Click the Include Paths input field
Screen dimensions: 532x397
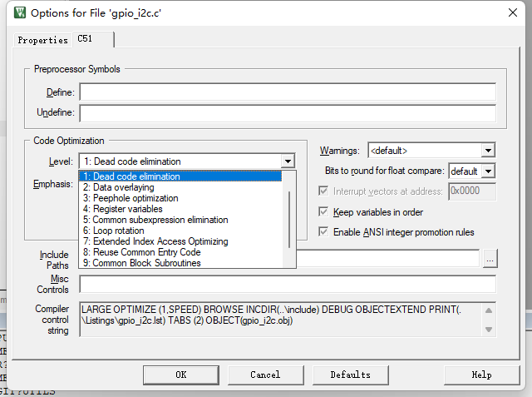pyautogui.click(x=387, y=259)
